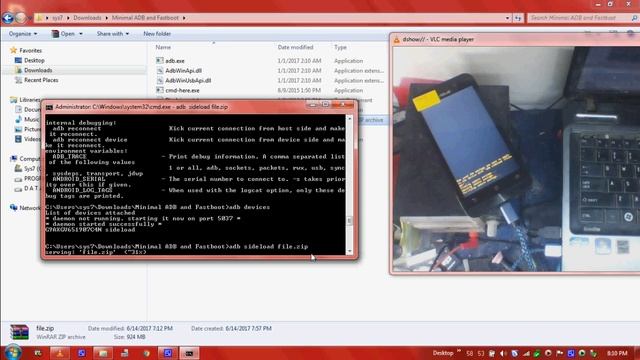Click the VLC cone icon in its title bar
Screen dimensions: 640x360
click(x=396, y=40)
